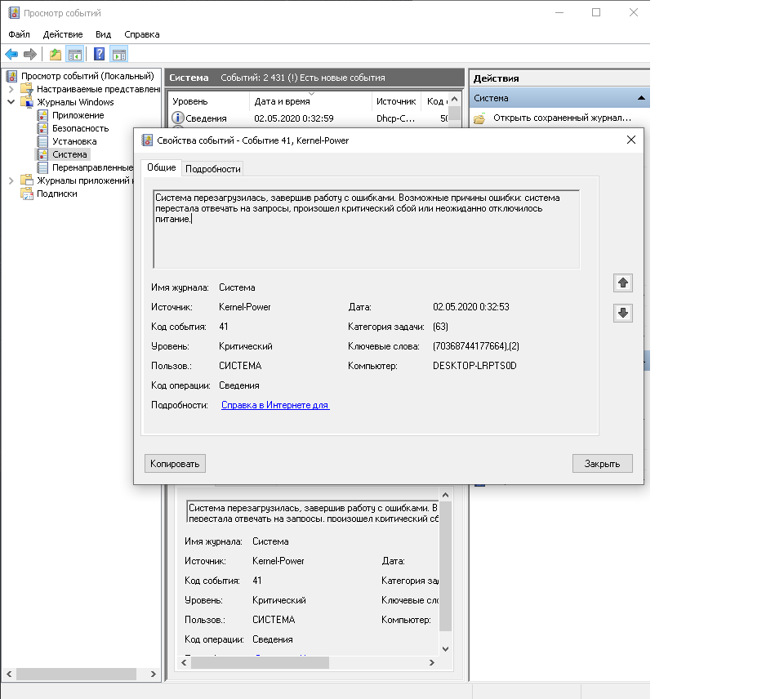The height and width of the screenshot is (699, 784).
Task: Select the Система log in tree
Action: pyautogui.click(x=69, y=154)
